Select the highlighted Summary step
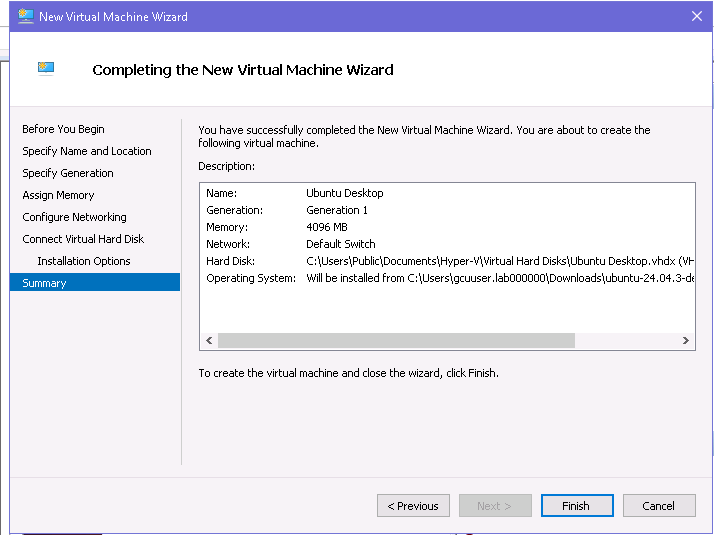Screen dimensions: 714x535 (44, 283)
